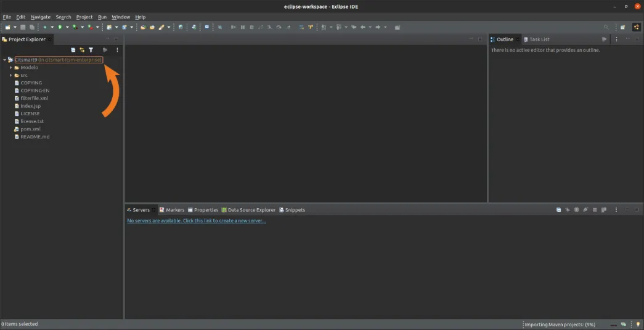Select README.md file
This screenshot has width=644, height=330.
click(x=35, y=137)
